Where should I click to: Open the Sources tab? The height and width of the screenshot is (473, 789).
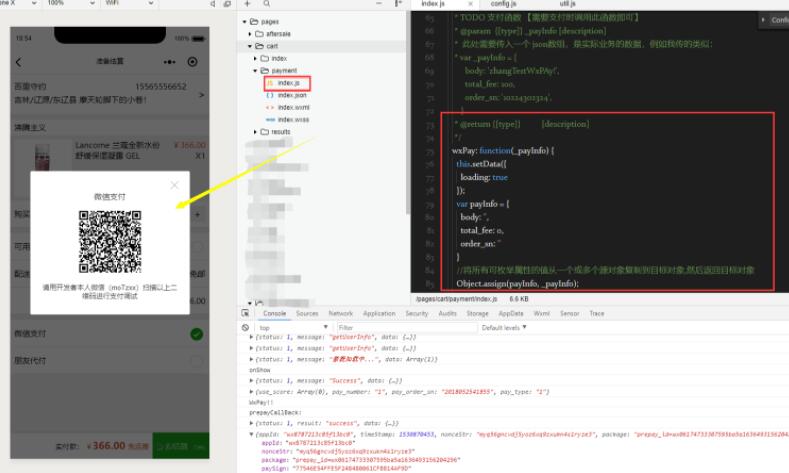[307, 313]
